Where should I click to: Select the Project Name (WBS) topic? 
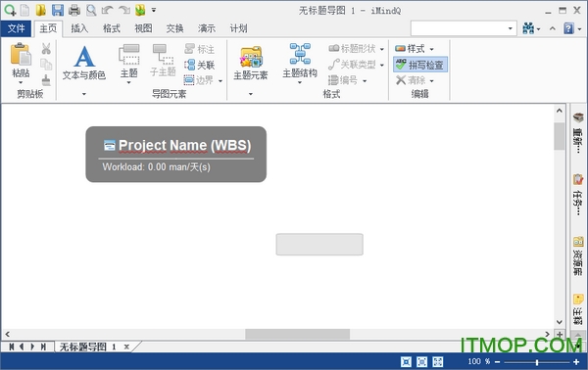(176, 155)
